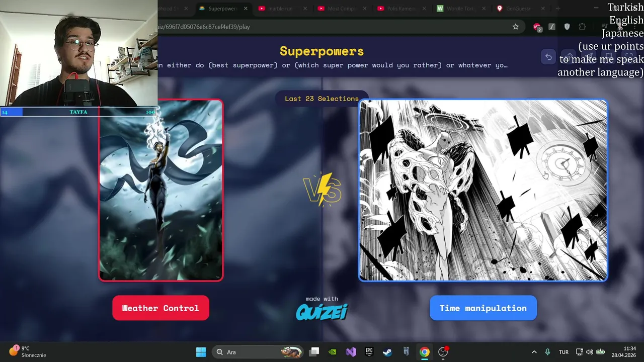Choose the Time manipulation button

pos(483,308)
